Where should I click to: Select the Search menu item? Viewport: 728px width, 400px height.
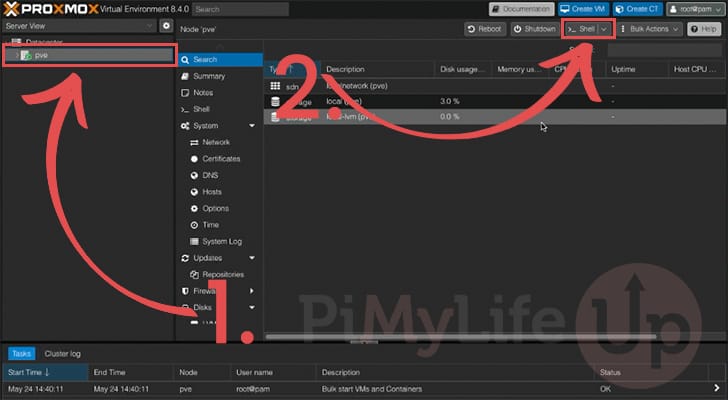point(221,59)
